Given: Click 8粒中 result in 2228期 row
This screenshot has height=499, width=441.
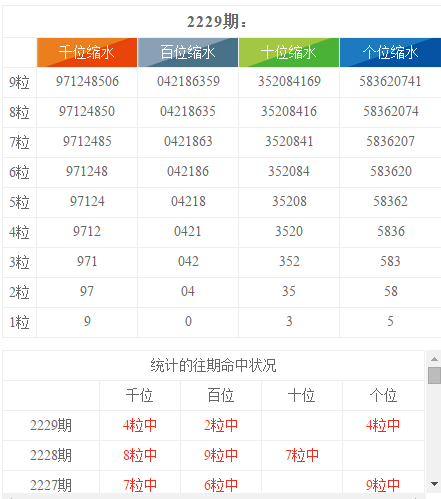Looking at the screenshot, I should click(140, 455).
